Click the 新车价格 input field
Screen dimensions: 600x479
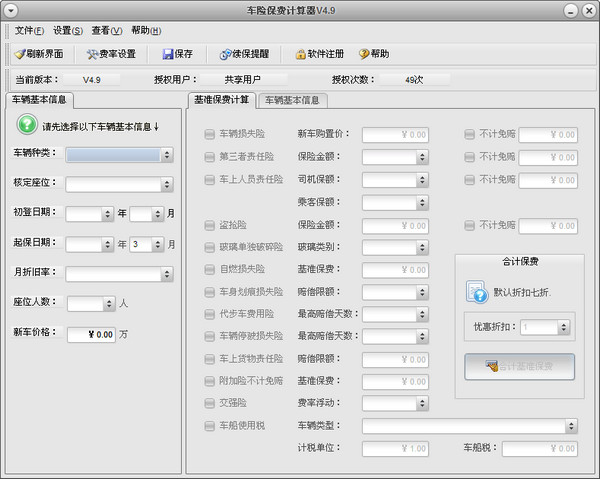tap(91, 335)
